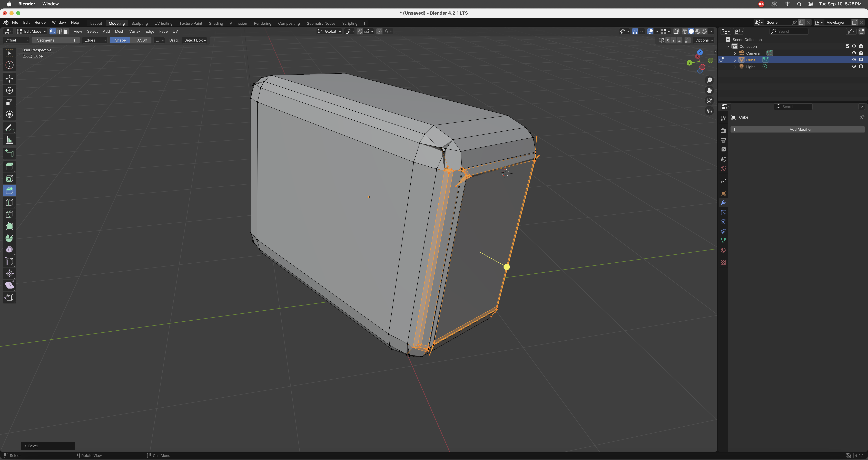The height and width of the screenshot is (460, 868).
Task: Open the Material properties tab
Action: [723, 250]
